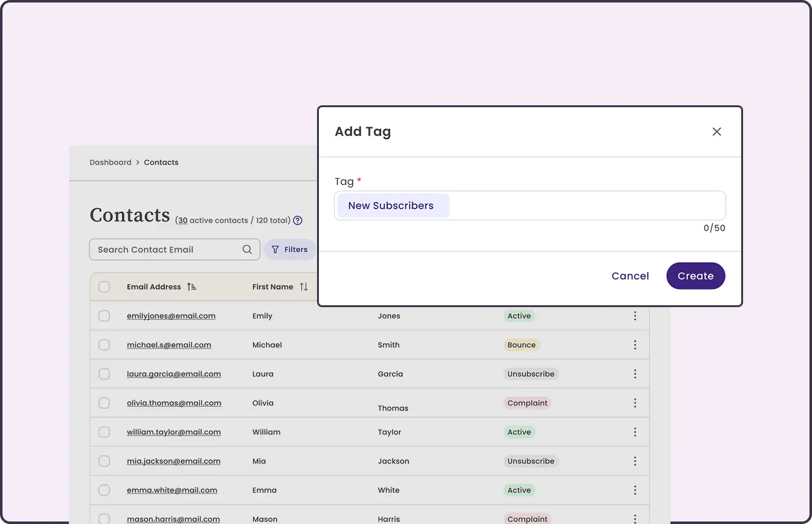Open actions menu for Mia Jackson

pyautogui.click(x=635, y=461)
